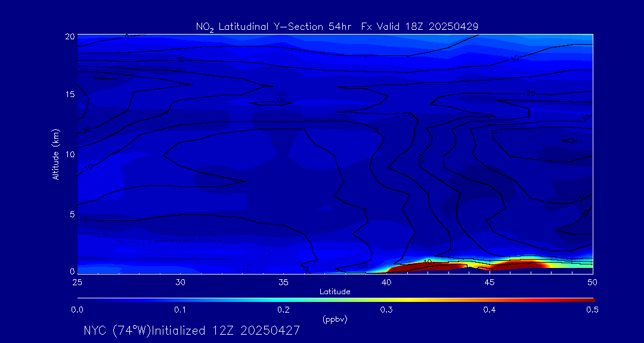Screen dimensions: 644x343
Task: Click colorbar value label "0.2"
Action: click(x=283, y=310)
